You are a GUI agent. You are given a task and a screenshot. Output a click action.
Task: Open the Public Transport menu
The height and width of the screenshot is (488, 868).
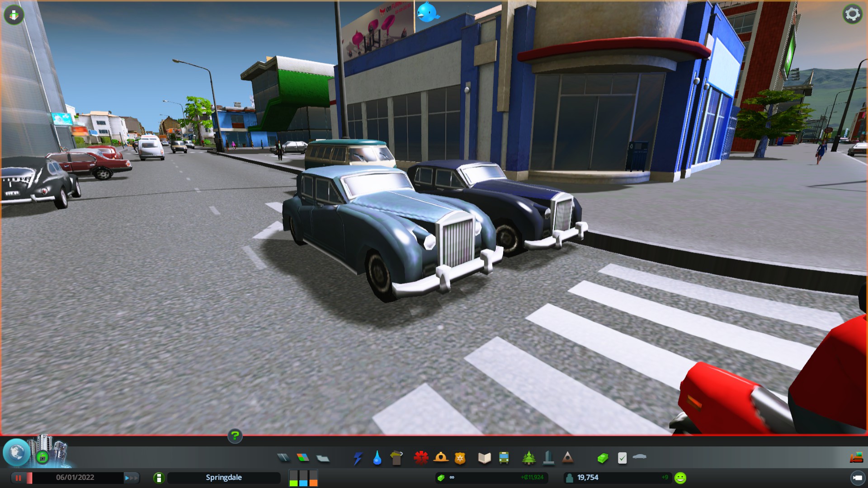point(504,458)
